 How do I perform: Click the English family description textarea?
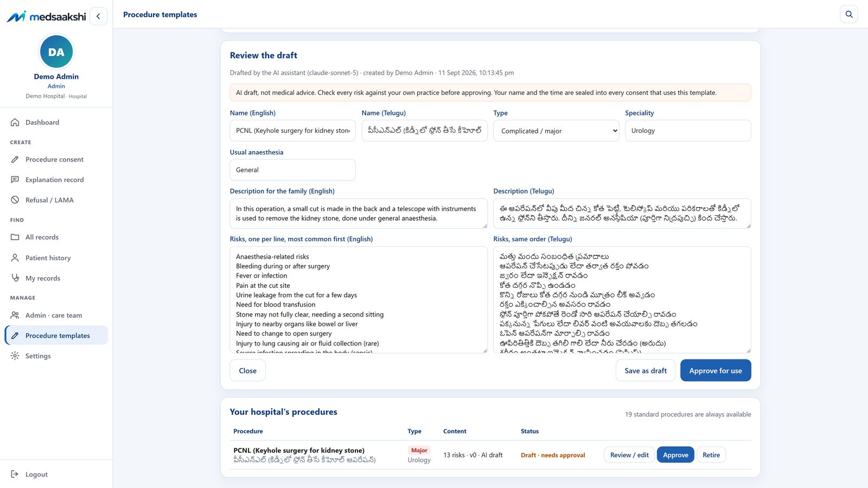(x=359, y=214)
